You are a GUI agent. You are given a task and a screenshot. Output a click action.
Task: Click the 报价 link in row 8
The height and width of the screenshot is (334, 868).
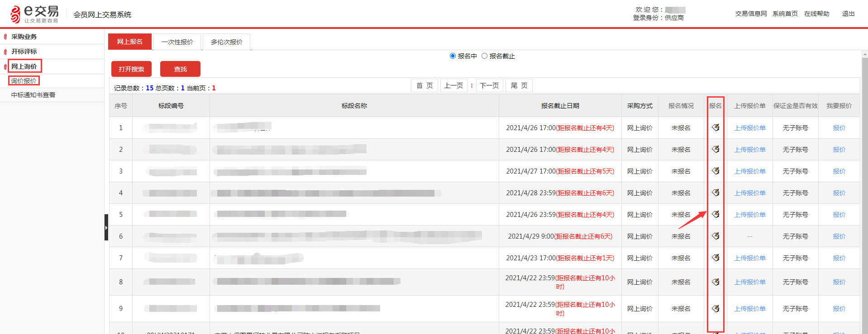pyautogui.click(x=839, y=282)
